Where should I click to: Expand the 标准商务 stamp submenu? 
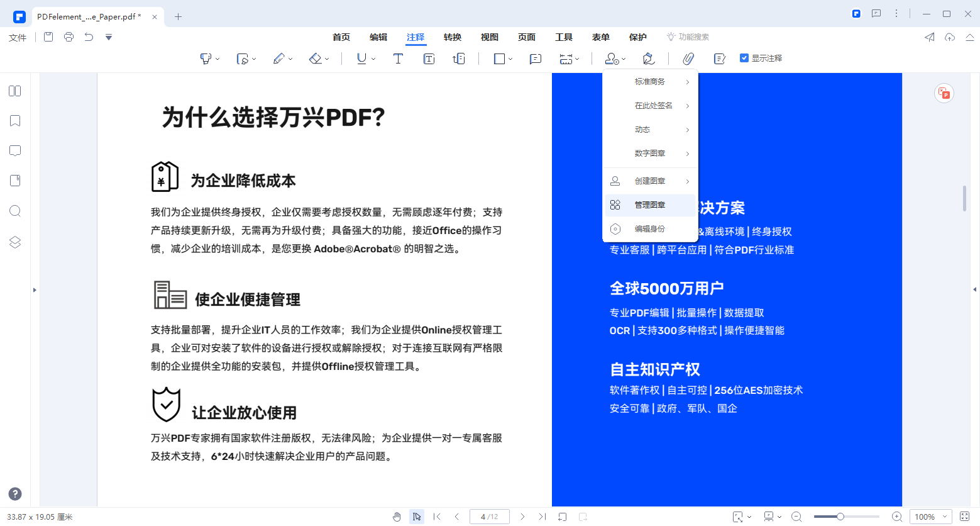point(649,81)
